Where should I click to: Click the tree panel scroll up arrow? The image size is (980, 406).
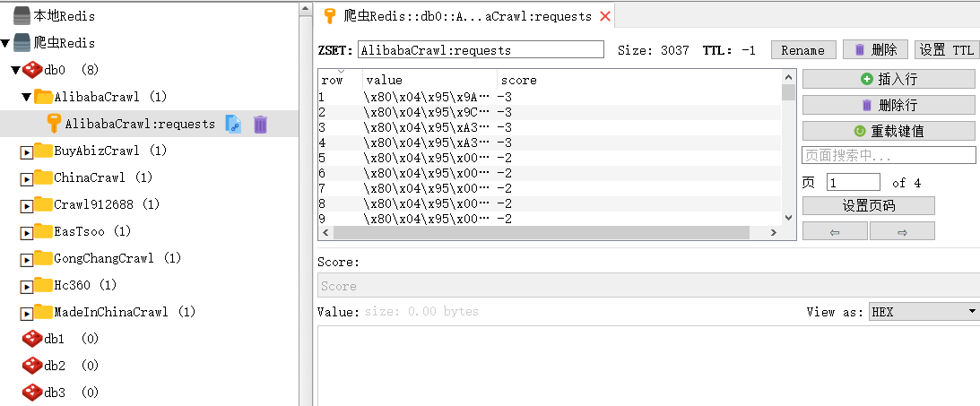(x=306, y=7)
